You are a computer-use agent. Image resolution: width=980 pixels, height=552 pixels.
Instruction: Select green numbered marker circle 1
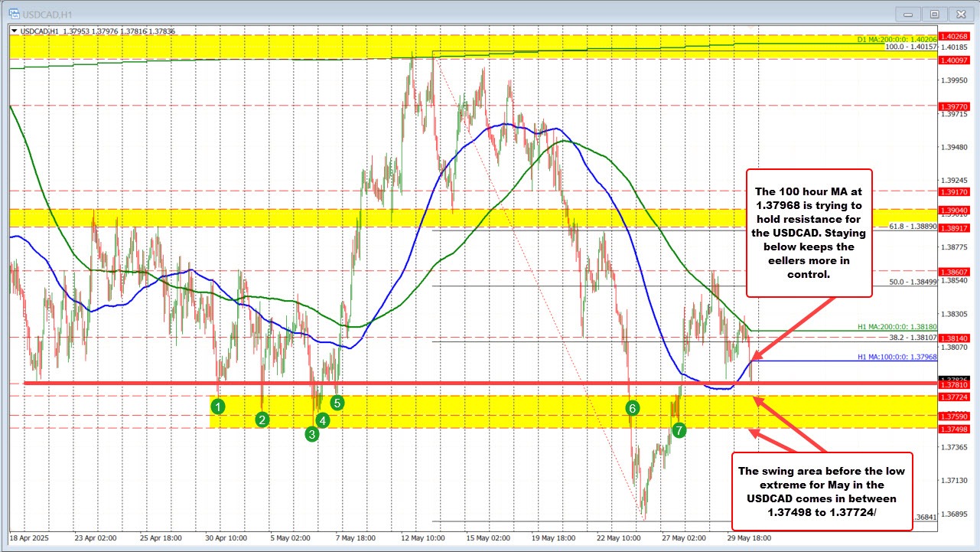pyautogui.click(x=218, y=407)
